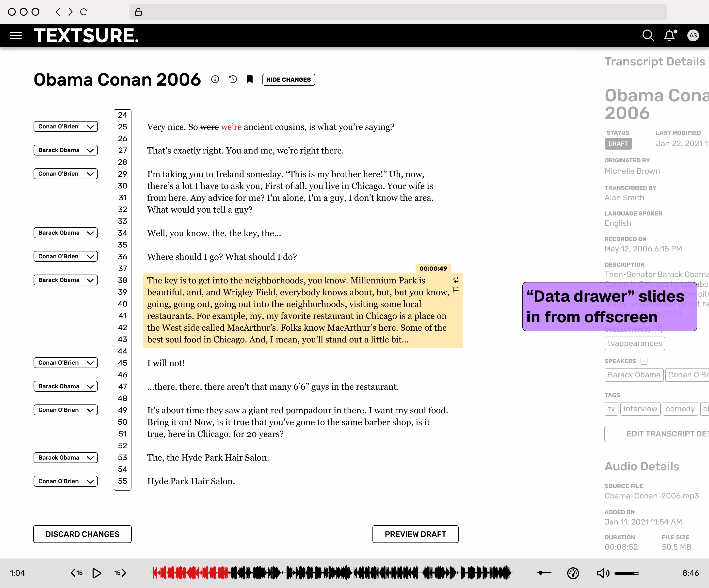This screenshot has height=588, width=709.
Task: Bookmark the Obama Conan 2006 transcript
Action: [x=250, y=80]
